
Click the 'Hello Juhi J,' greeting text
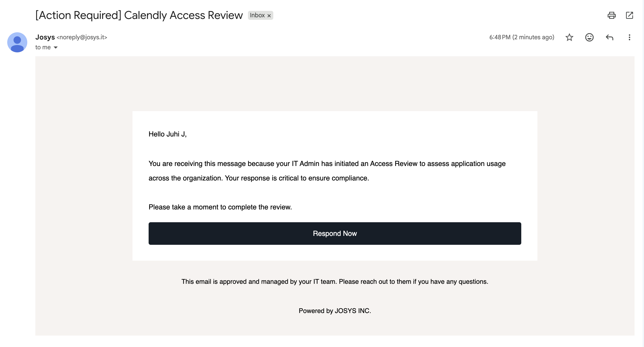pyautogui.click(x=168, y=134)
